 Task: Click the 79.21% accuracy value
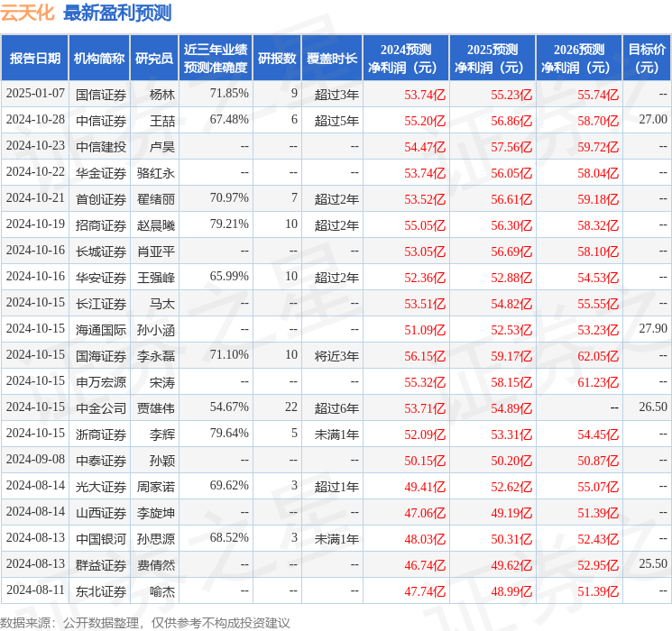pyautogui.click(x=229, y=224)
